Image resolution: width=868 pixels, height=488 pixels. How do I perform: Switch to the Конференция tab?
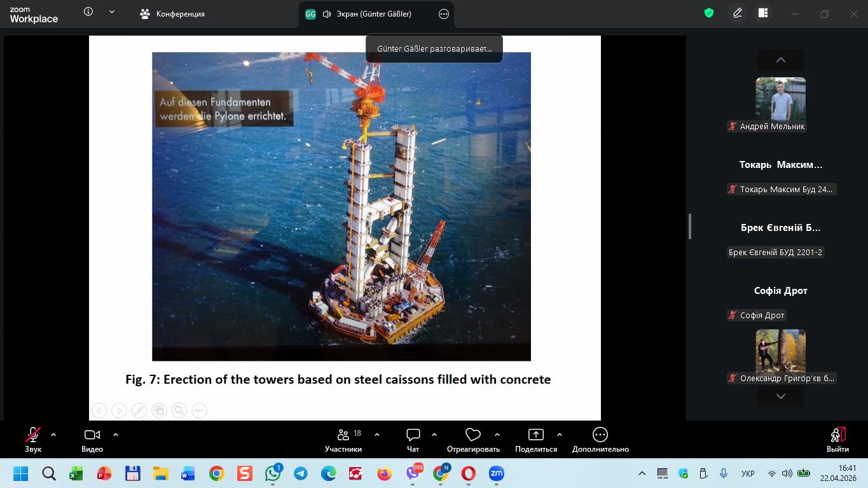click(173, 14)
